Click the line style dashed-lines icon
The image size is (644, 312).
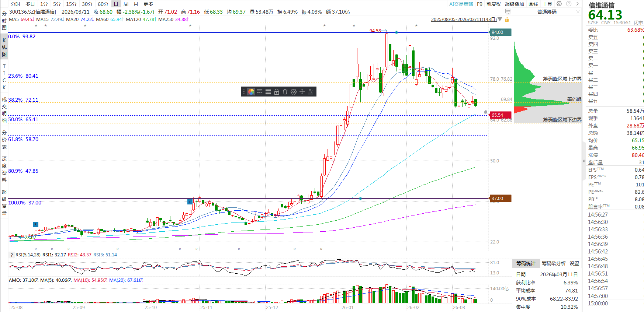(260, 92)
